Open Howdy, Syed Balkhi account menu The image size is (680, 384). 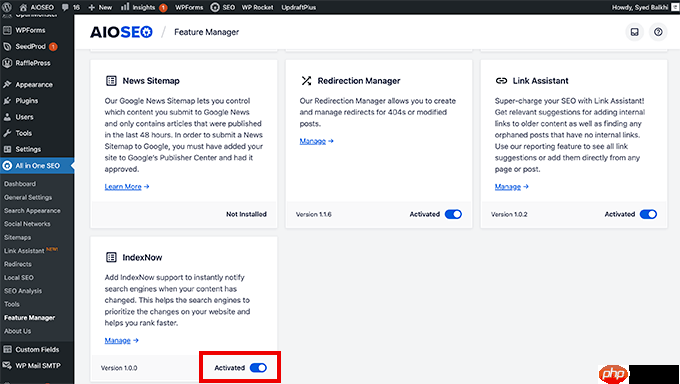[644, 7]
